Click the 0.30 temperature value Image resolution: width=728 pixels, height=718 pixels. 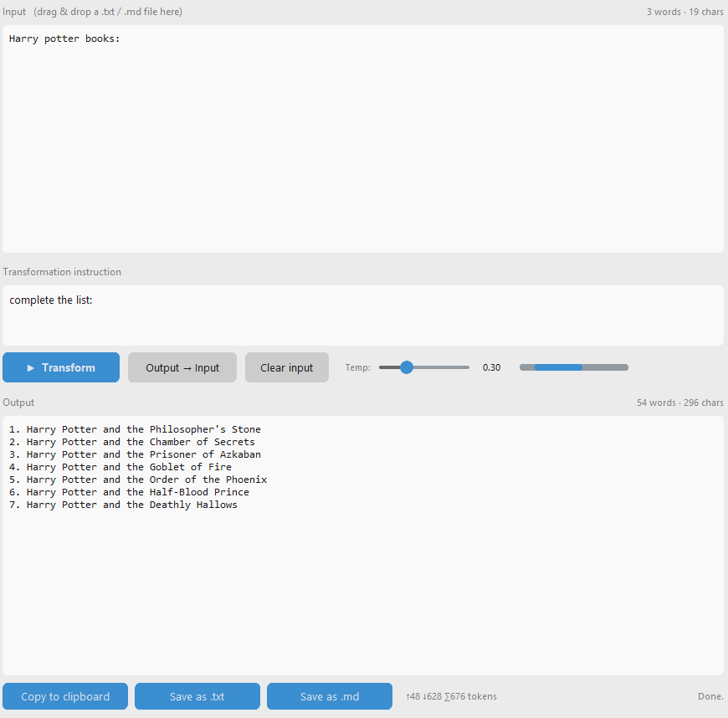pos(491,367)
